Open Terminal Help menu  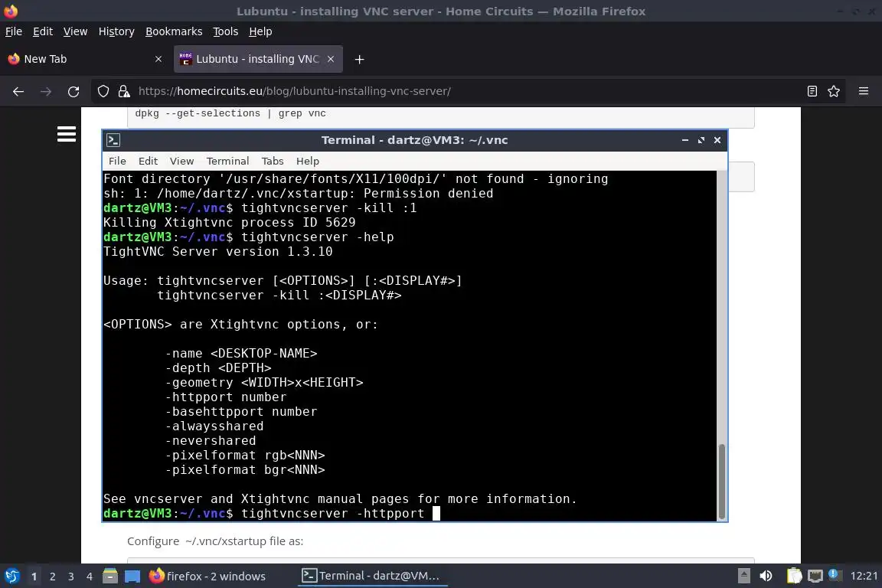[308, 161]
